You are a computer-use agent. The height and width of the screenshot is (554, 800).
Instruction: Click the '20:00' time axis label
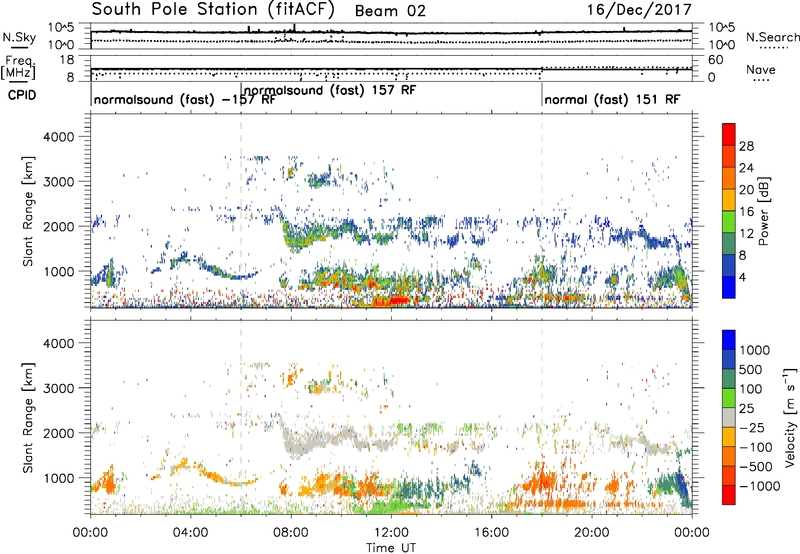pos(591,533)
